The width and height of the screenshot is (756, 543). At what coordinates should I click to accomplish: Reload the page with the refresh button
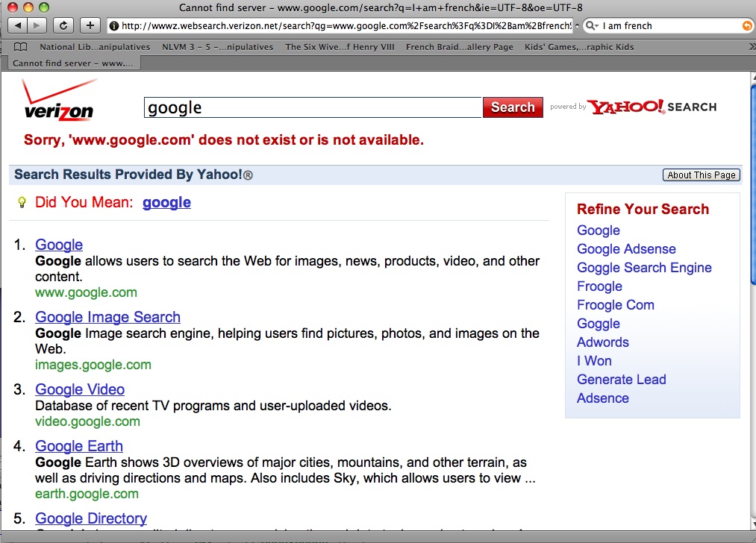(x=63, y=25)
